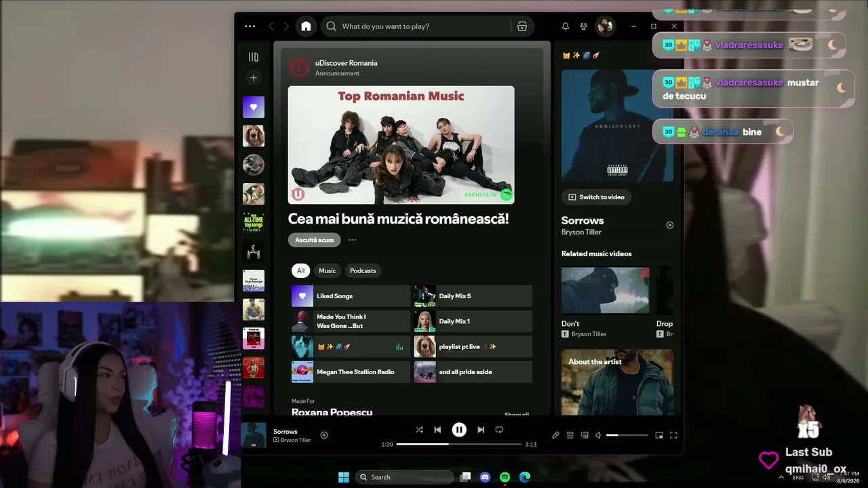Click the Anniversary album cover in right panel
This screenshot has width=868, height=488.
coord(617,125)
